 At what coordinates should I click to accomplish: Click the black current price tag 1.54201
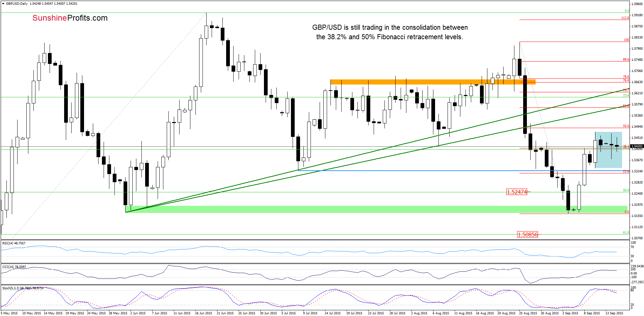click(x=637, y=146)
